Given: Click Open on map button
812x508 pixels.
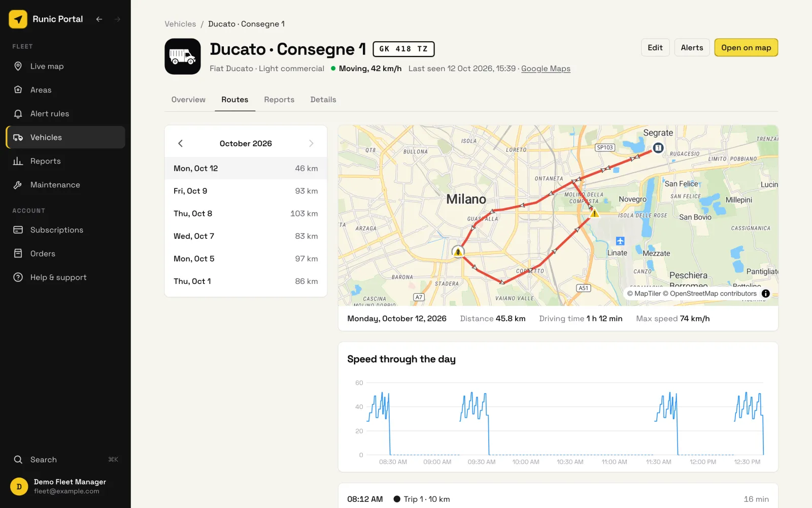Looking at the screenshot, I should coord(746,48).
